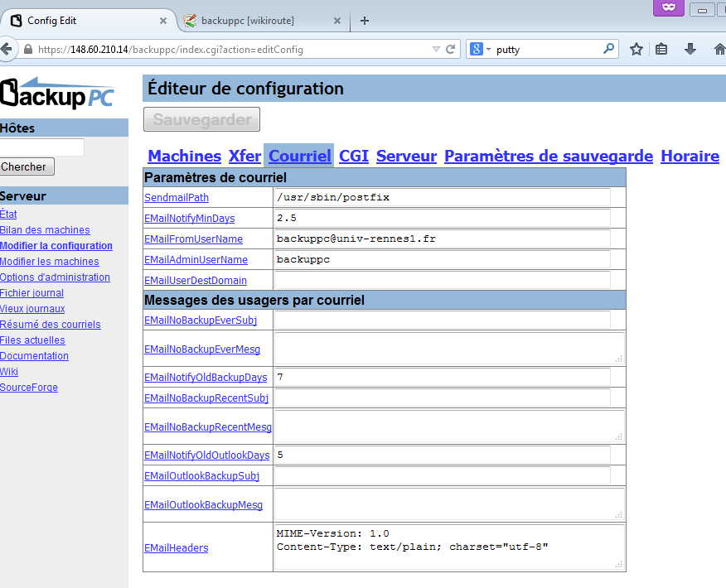This screenshot has height=588, width=726.
Task: Expand the URL bar history dropdown
Action: (x=437, y=50)
